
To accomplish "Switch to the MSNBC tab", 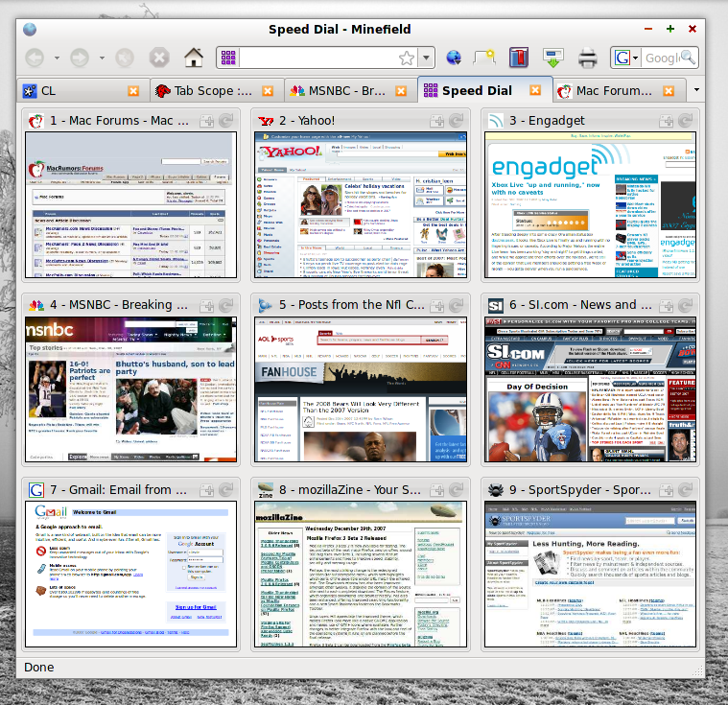I will tap(351, 90).
